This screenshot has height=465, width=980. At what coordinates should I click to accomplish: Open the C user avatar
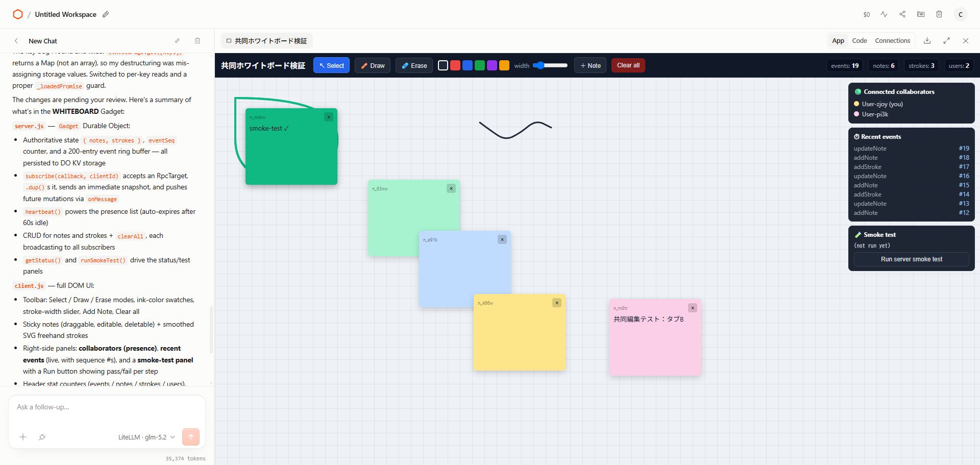[x=961, y=14]
